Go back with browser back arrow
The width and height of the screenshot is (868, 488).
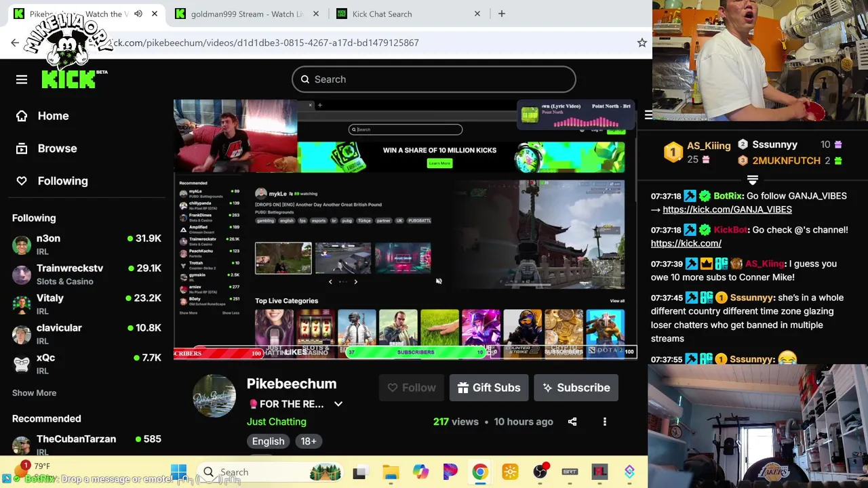pyautogui.click(x=15, y=43)
